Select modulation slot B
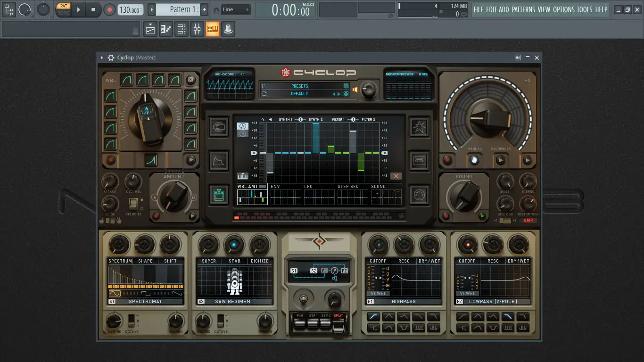This screenshot has height=362, width=644. (243, 134)
